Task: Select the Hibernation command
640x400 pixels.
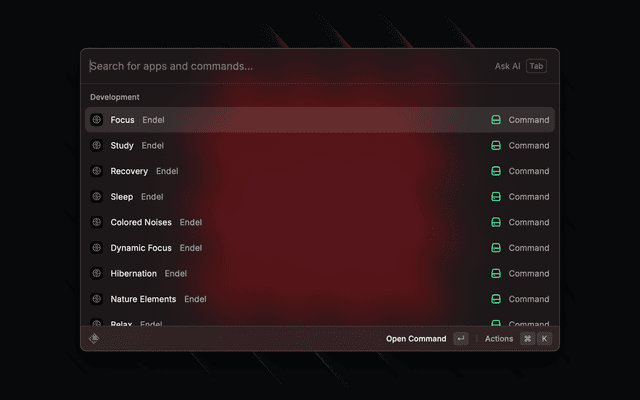Action: point(300,273)
